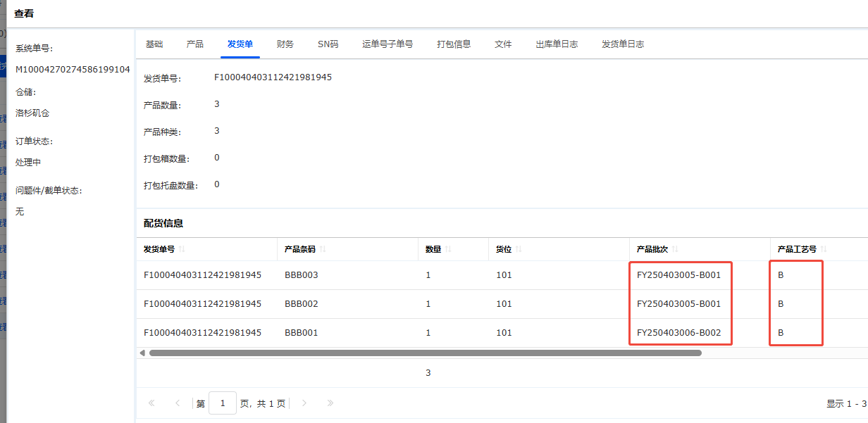This screenshot has height=423, width=868.
Task: Click scrollbar left arrow in table
Action: pyautogui.click(x=142, y=353)
